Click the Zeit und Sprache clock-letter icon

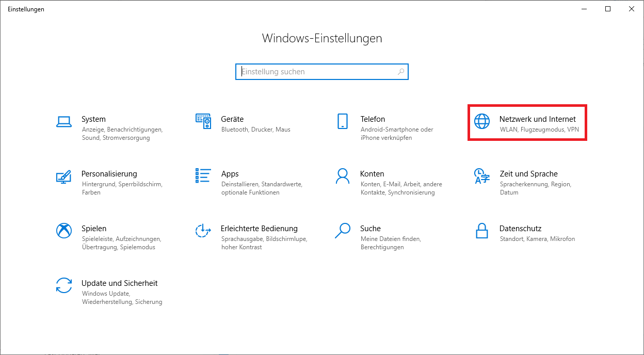click(x=482, y=176)
